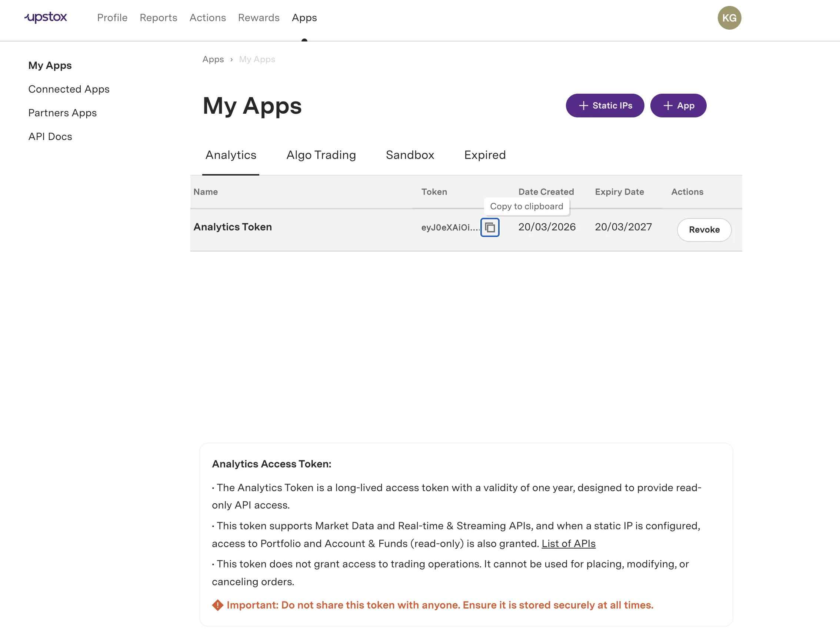Click the Actions column header
Image resolution: width=840 pixels, height=640 pixels.
click(687, 192)
